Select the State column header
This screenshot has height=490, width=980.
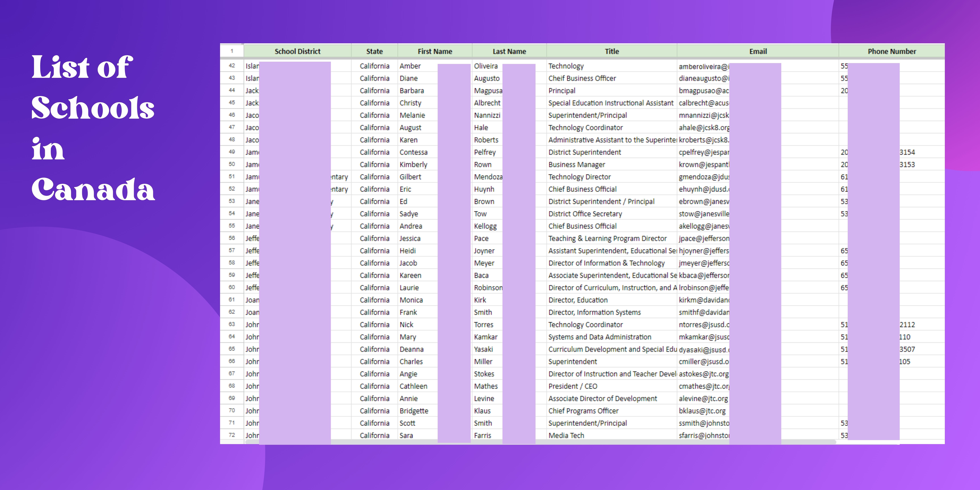(x=374, y=51)
